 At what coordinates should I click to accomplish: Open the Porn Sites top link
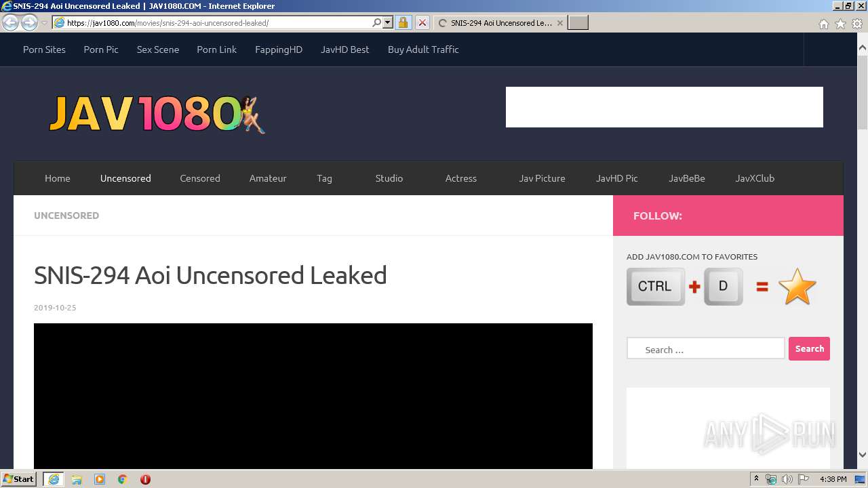(x=44, y=49)
